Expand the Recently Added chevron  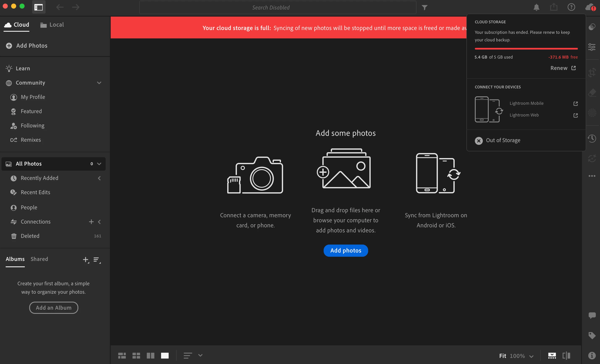99,178
